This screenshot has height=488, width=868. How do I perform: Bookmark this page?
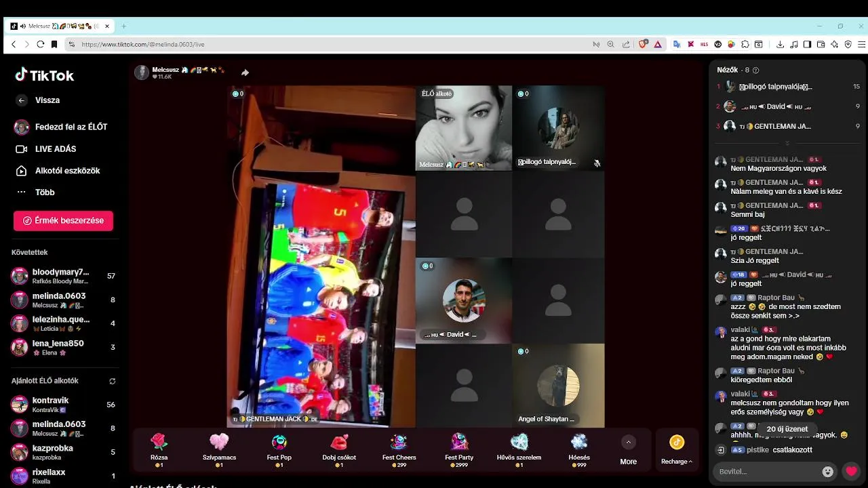pos(54,44)
